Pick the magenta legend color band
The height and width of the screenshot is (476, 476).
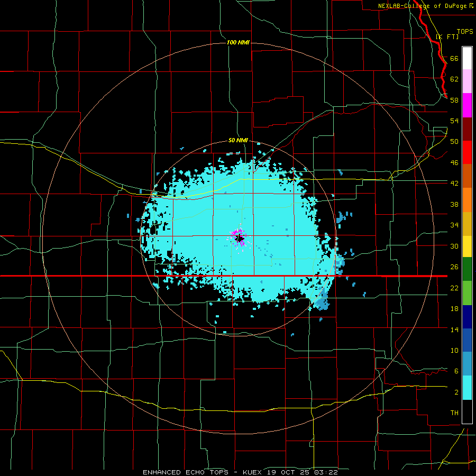click(x=467, y=105)
